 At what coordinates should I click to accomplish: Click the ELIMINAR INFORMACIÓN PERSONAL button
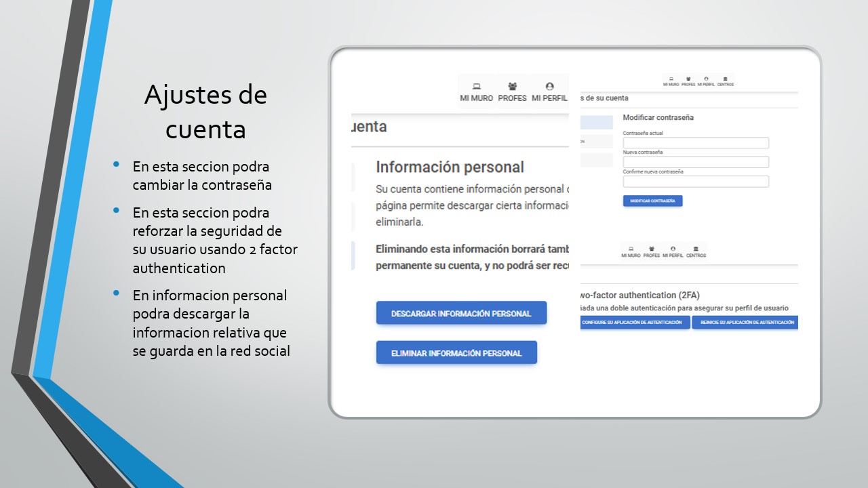pos(456,352)
